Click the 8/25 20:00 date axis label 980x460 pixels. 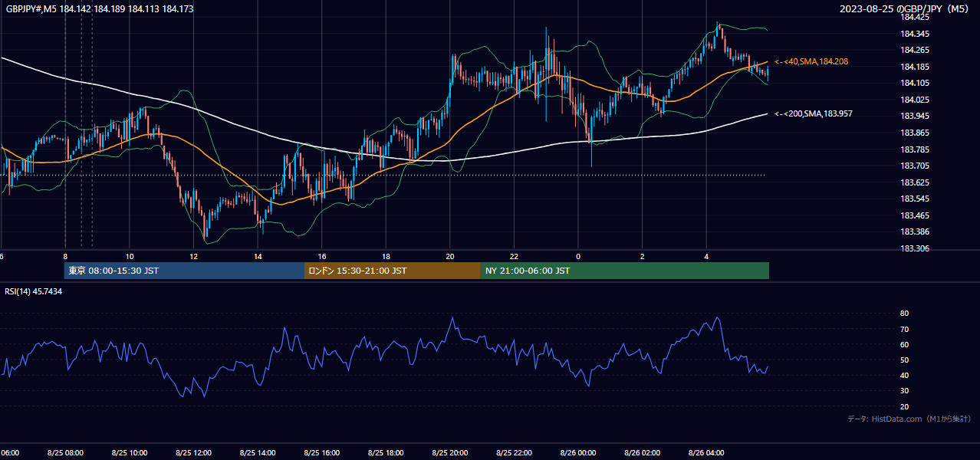450,452
